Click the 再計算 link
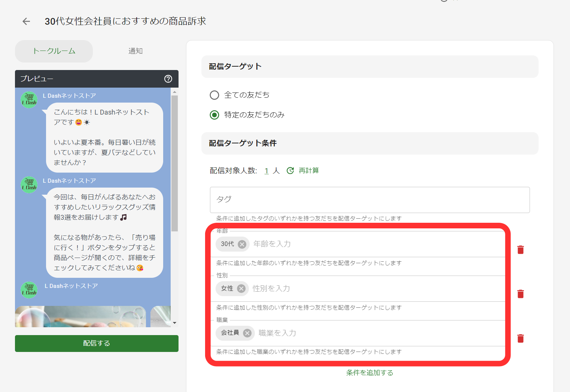 coord(309,170)
